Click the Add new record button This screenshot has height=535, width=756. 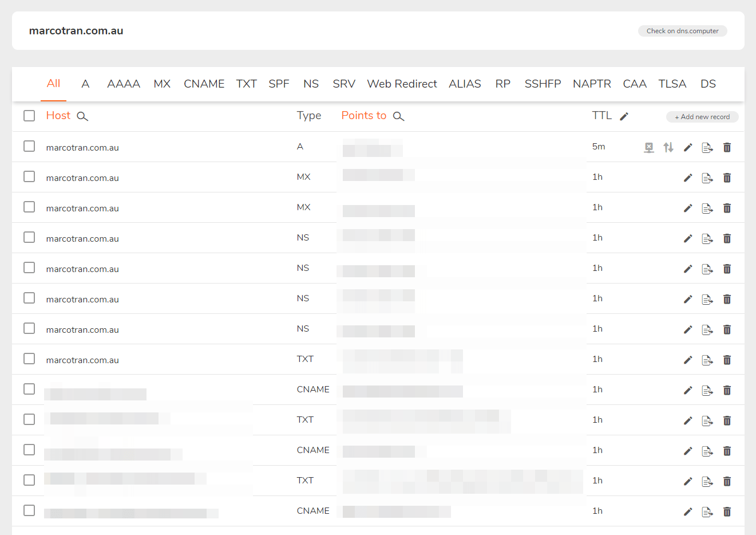(702, 116)
